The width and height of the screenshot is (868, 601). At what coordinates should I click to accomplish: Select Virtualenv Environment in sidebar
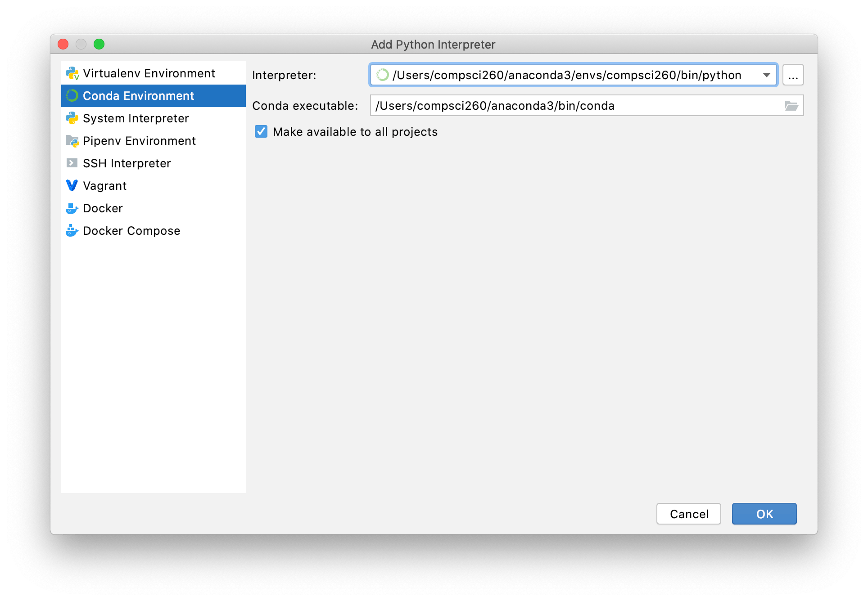(149, 73)
